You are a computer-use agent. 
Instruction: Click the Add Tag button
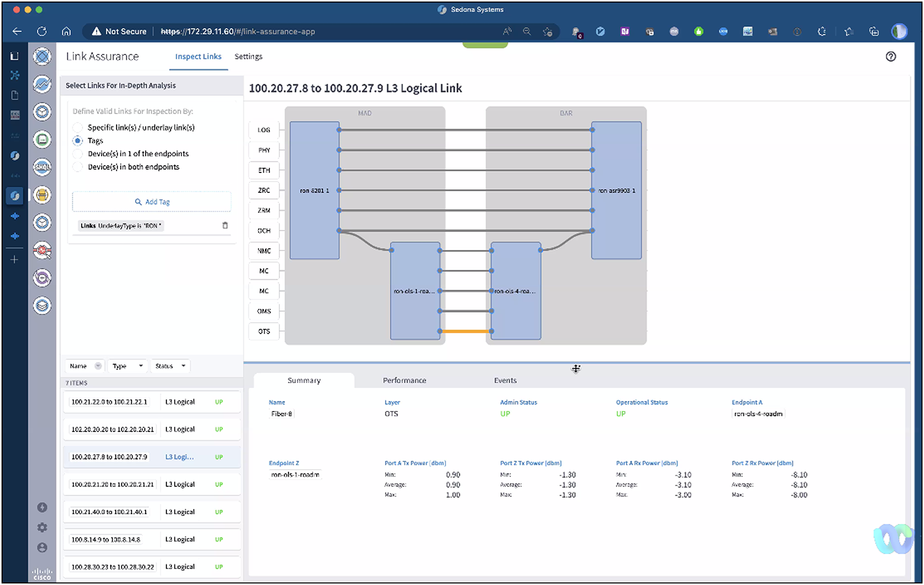[x=152, y=202]
